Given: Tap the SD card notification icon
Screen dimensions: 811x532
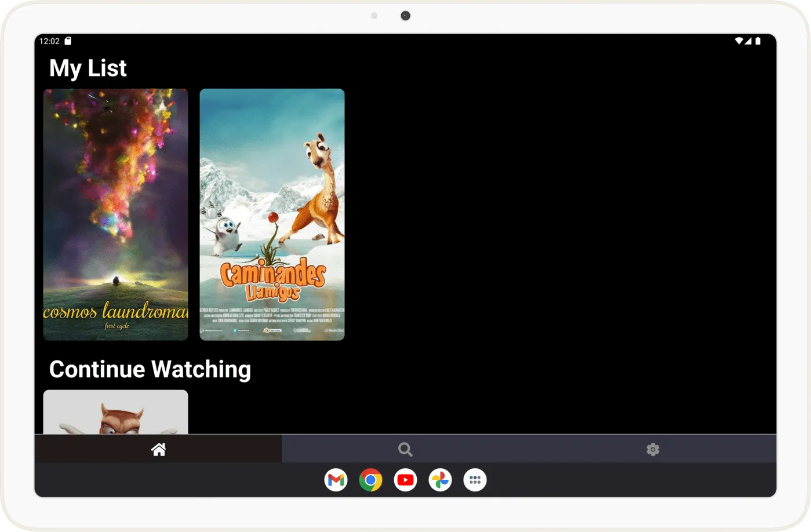Looking at the screenshot, I should [68, 41].
